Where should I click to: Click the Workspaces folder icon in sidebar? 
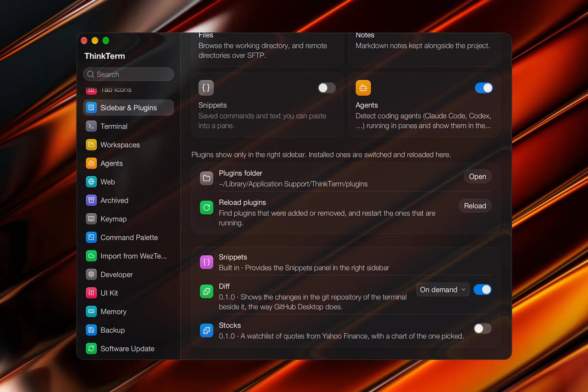click(91, 145)
